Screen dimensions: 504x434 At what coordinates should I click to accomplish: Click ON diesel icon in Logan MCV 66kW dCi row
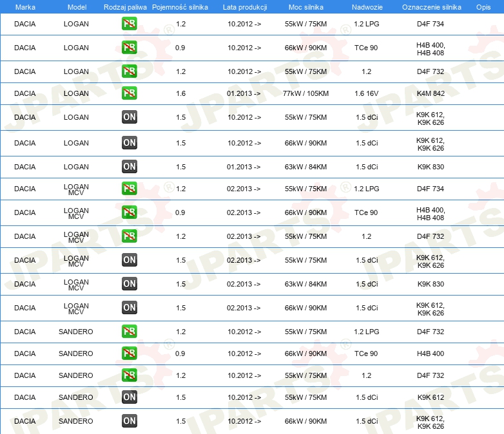pyautogui.click(x=129, y=307)
